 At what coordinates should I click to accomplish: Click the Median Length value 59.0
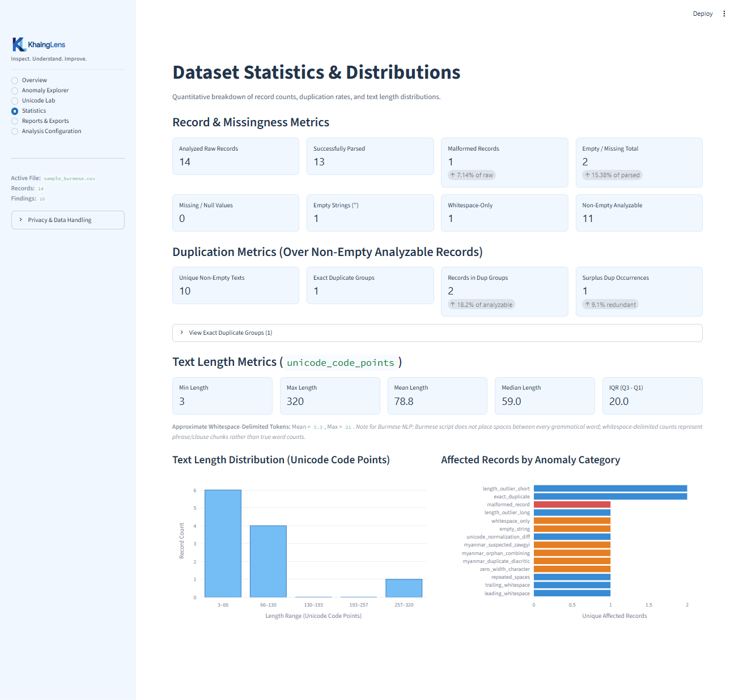coord(511,402)
